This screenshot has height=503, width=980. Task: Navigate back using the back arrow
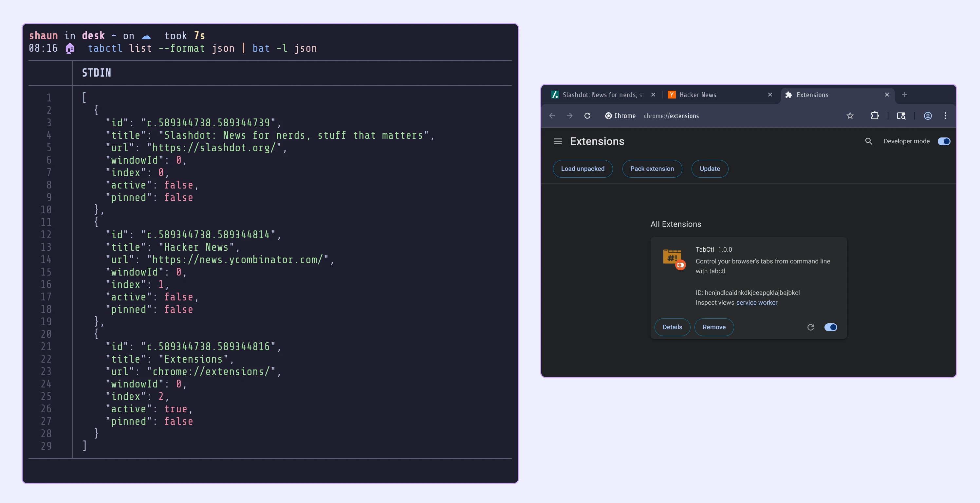click(x=552, y=116)
